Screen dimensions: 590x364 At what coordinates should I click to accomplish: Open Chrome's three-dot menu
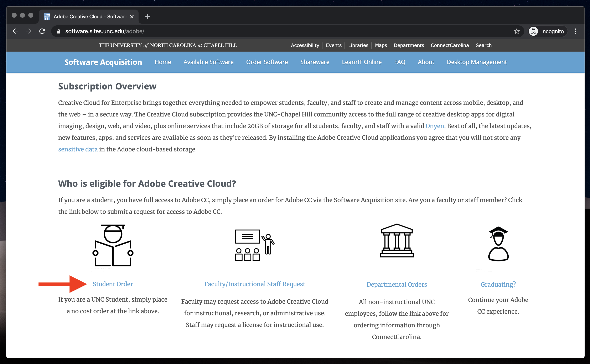tap(575, 31)
